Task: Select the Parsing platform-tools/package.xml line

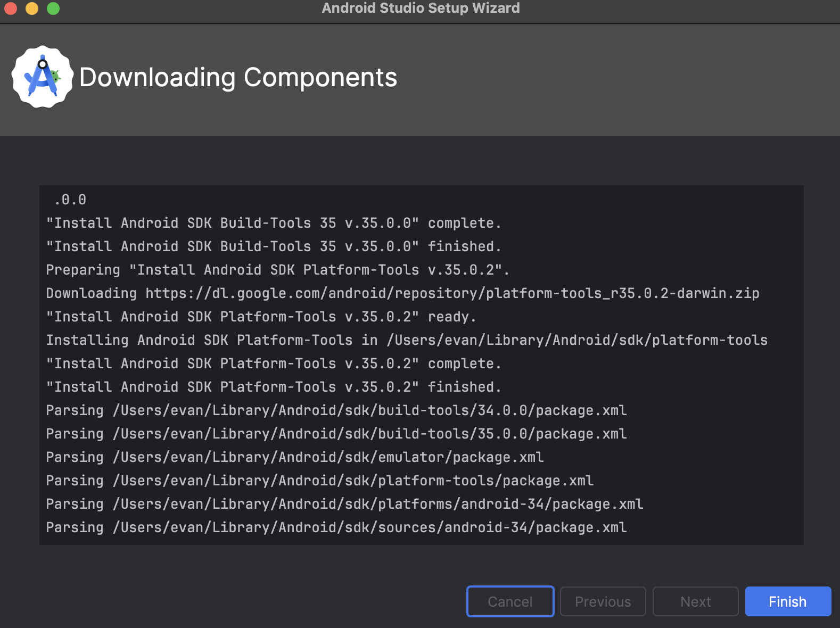Action: [x=319, y=481]
